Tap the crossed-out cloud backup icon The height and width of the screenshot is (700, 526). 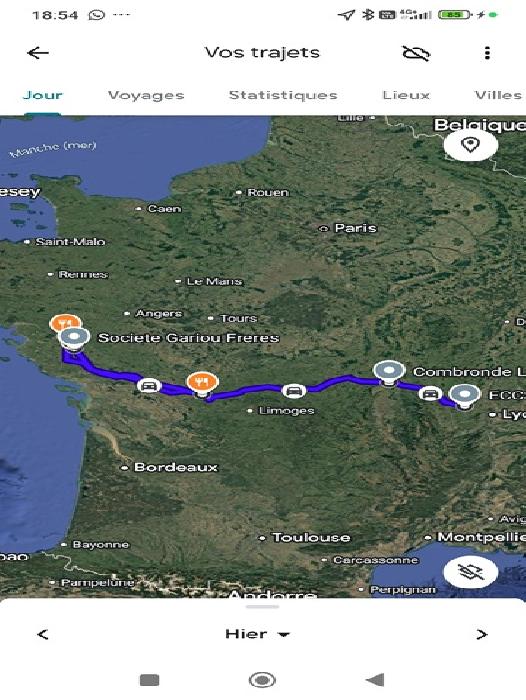(x=416, y=53)
